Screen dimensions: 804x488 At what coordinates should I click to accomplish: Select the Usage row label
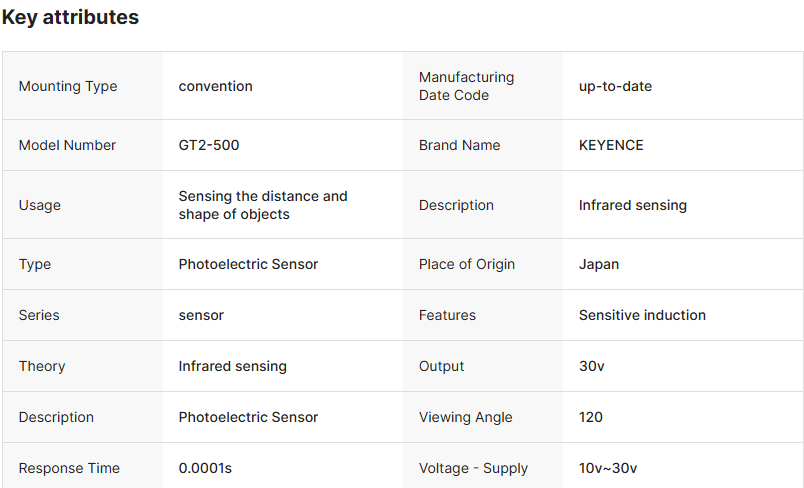40,205
